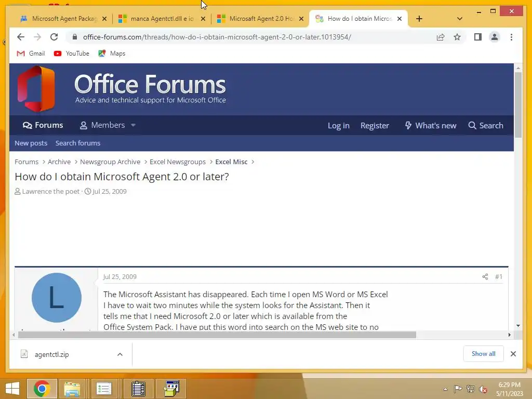Screen dimensions: 532x399
Task: Click Search forums link
Action: click(78, 143)
